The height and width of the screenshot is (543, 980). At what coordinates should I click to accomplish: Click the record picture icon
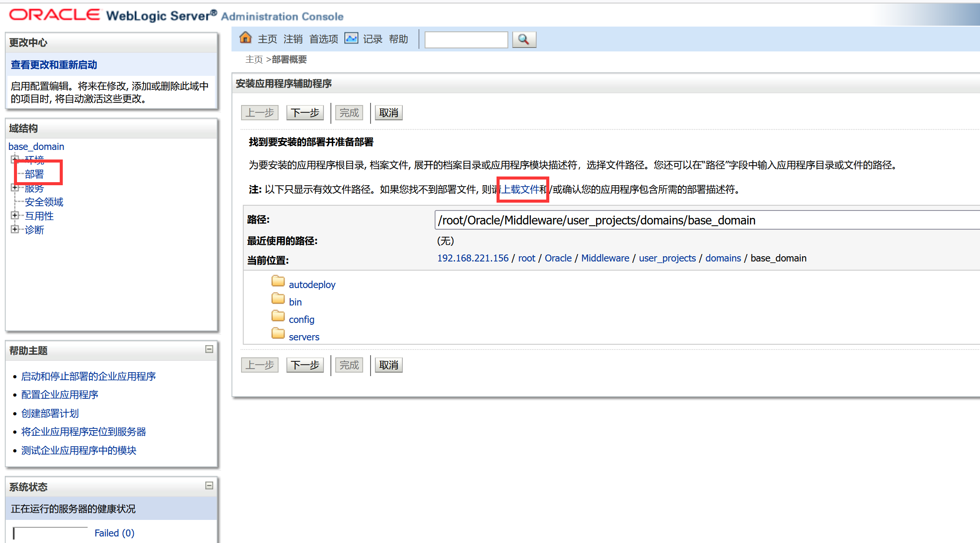tap(351, 38)
